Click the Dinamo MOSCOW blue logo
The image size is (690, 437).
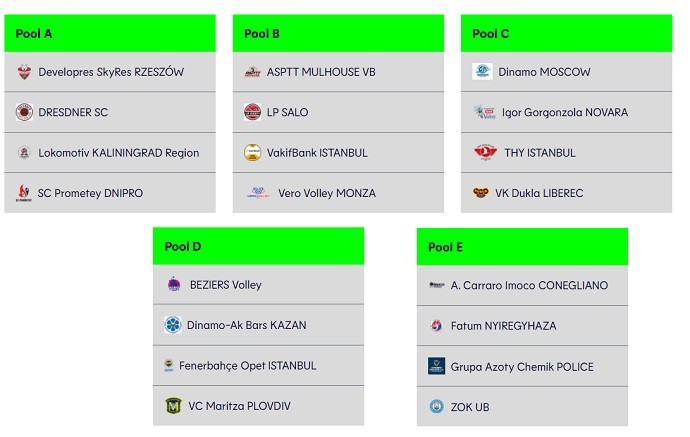(482, 71)
